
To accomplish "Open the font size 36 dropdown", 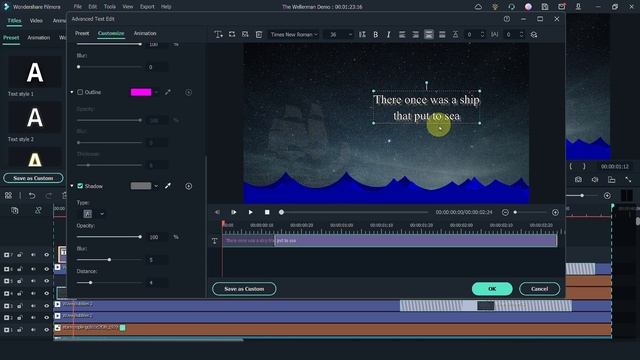I will (338, 35).
